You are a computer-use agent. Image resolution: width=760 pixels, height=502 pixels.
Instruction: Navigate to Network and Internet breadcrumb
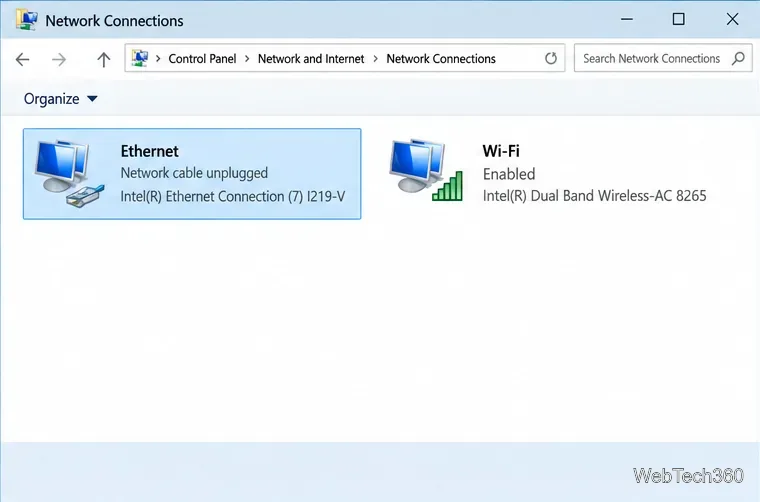tap(311, 59)
